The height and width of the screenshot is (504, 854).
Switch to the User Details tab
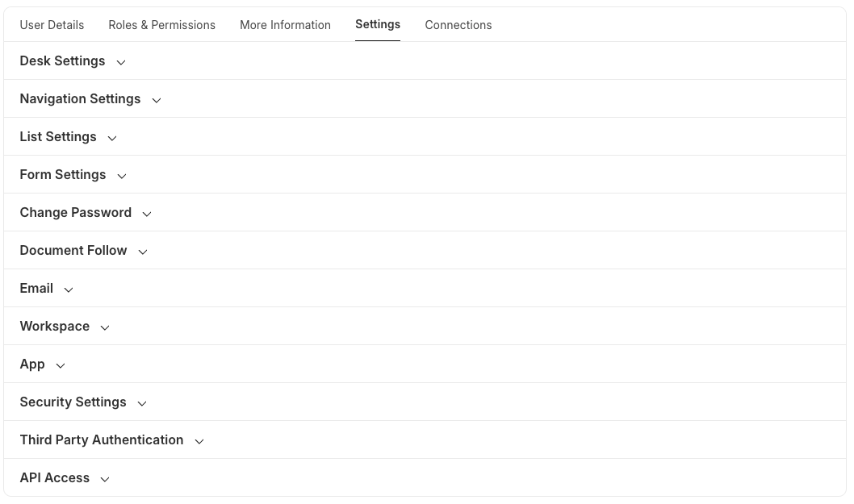click(x=52, y=25)
